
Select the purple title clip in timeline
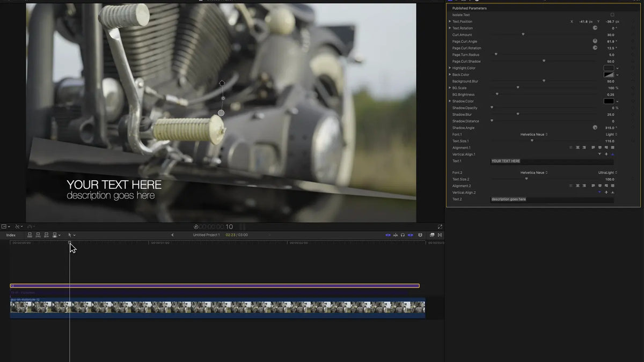click(215, 286)
